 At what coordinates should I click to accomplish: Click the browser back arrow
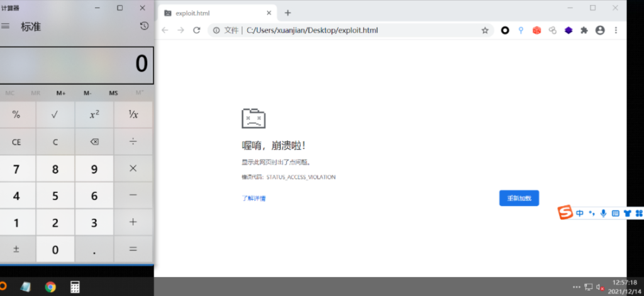165,30
